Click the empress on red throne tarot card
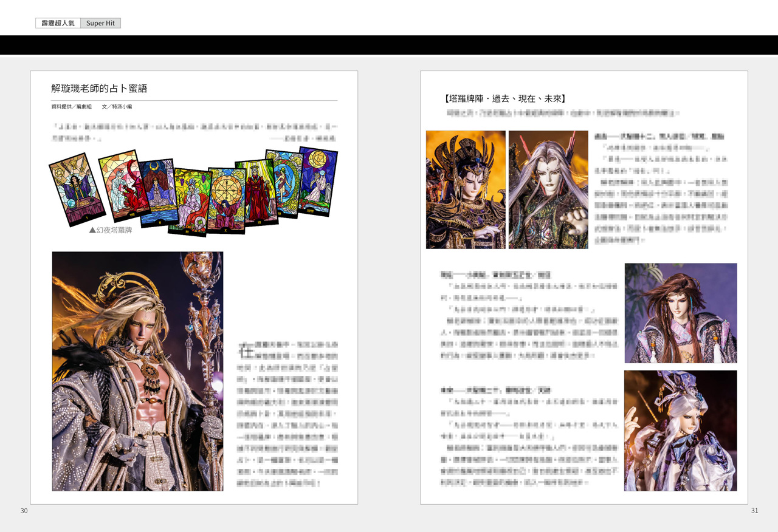The image size is (778, 532). (x=190, y=202)
